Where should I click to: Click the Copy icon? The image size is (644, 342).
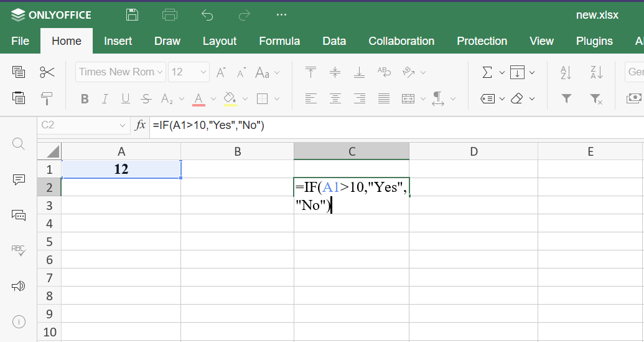coord(19,72)
